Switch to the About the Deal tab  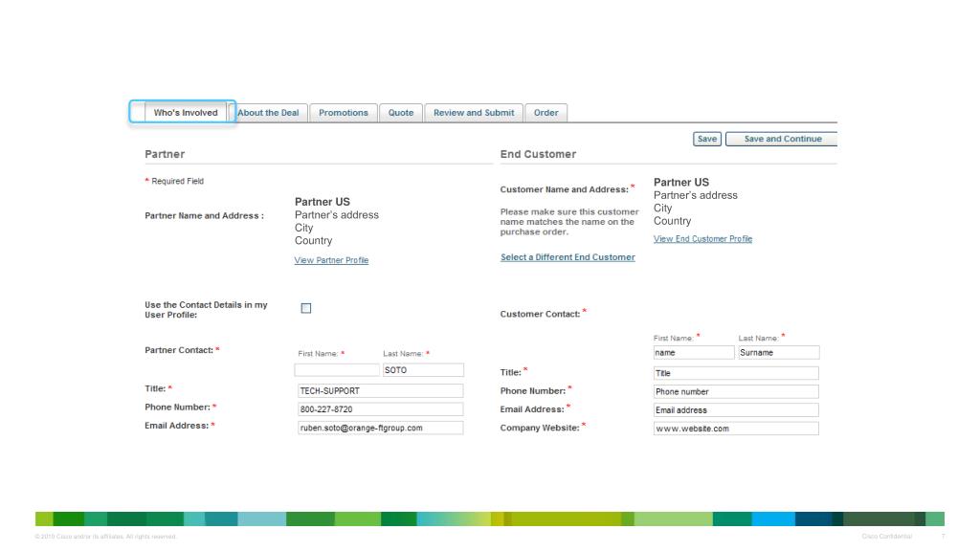click(268, 113)
